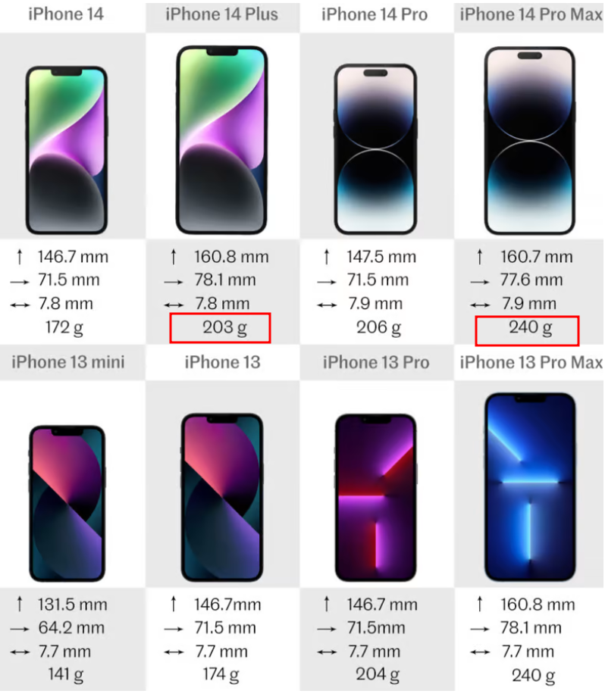Click the iPhone 14 Plus heading
Viewport: 605px width, 700px height.
(222, 14)
